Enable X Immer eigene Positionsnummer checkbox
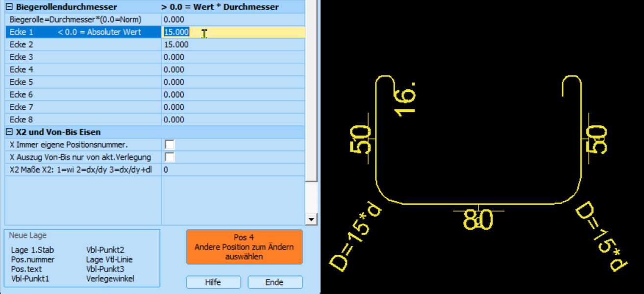This screenshot has height=294, width=644. 170,145
